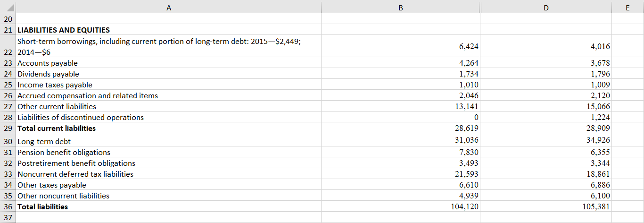The width and height of the screenshot is (644, 223).
Task: Click the Short-term borrowings description cell
Action: (x=169, y=46)
